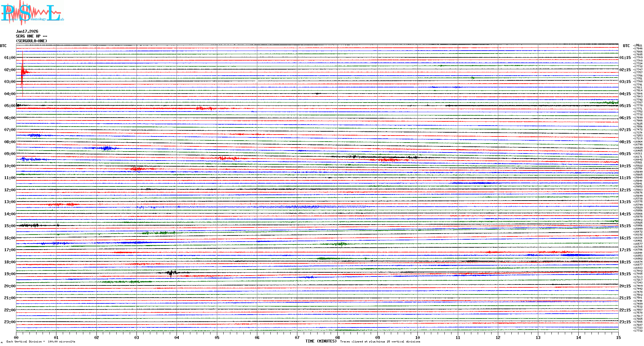644x346 pixels.
Task: Click the 13:00 UTC label on left axis
Action: 10,202
